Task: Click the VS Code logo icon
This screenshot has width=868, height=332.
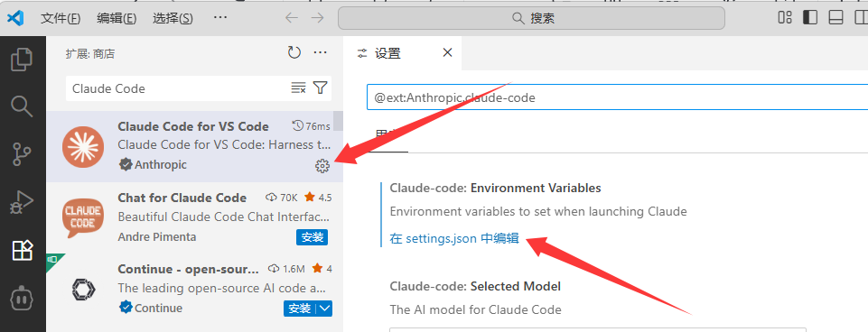Action: tap(15, 18)
